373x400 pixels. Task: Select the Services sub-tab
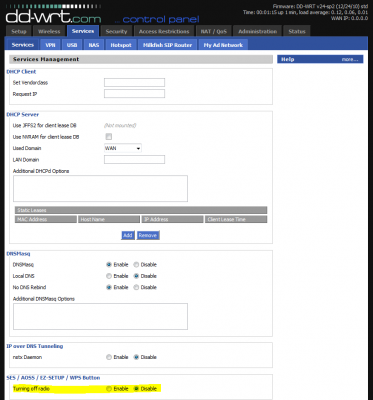coord(23,45)
